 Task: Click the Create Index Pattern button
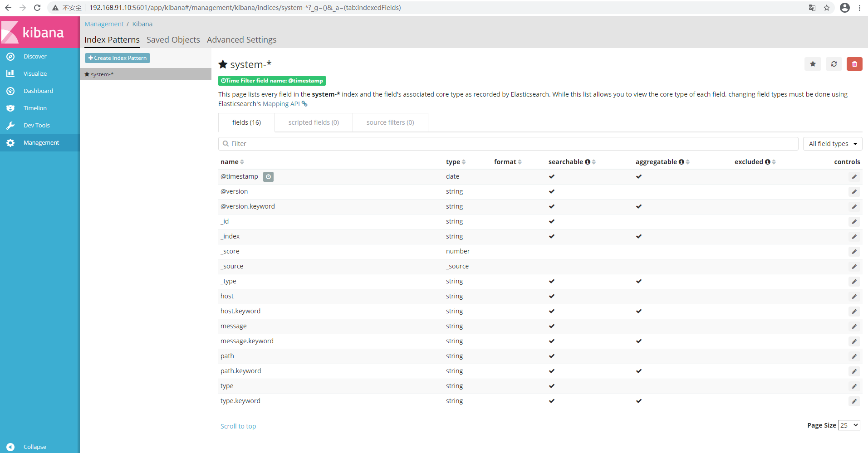118,58
